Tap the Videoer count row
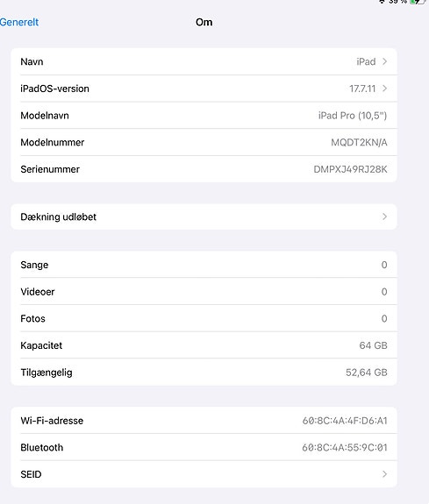 coord(204,292)
